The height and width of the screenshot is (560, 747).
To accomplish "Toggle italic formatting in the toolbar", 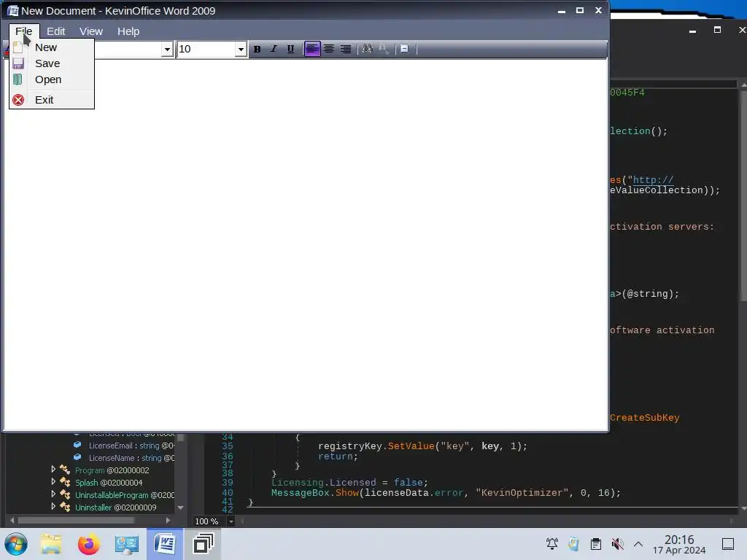I will pyautogui.click(x=274, y=49).
